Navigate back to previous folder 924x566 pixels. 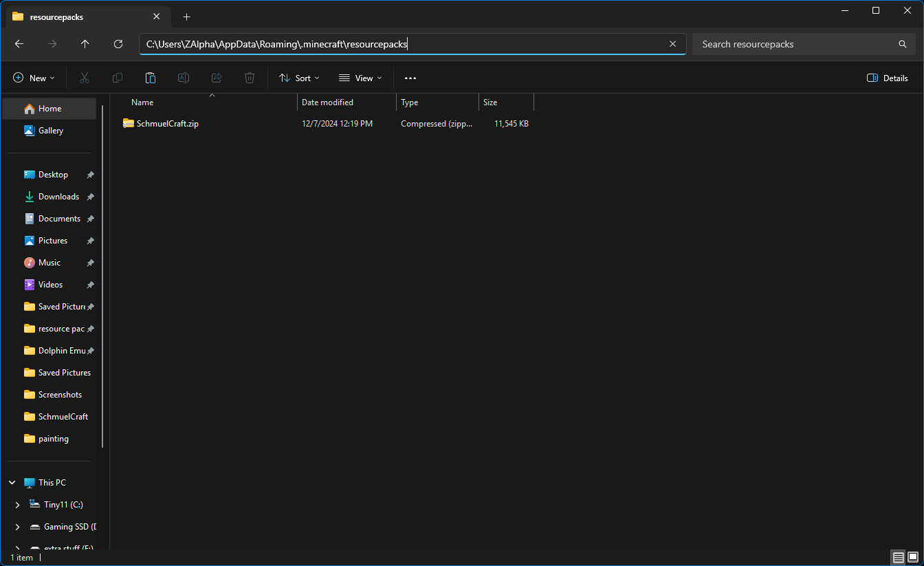19,44
